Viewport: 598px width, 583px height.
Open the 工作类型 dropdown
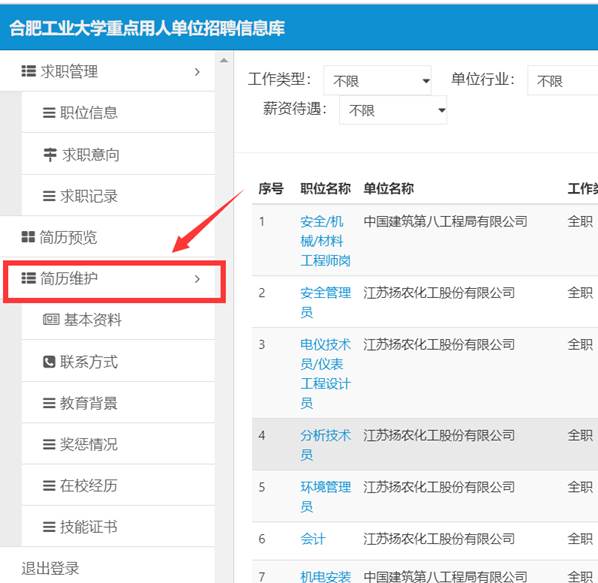[378, 80]
